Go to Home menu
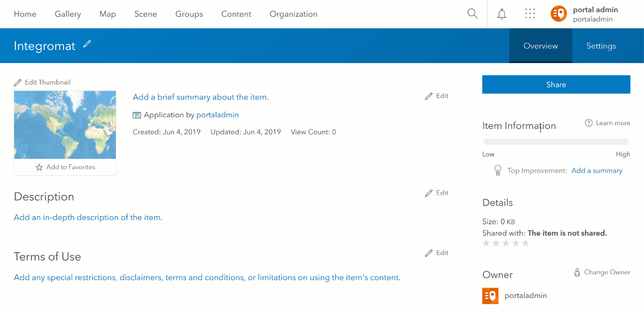 click(25, 14)
